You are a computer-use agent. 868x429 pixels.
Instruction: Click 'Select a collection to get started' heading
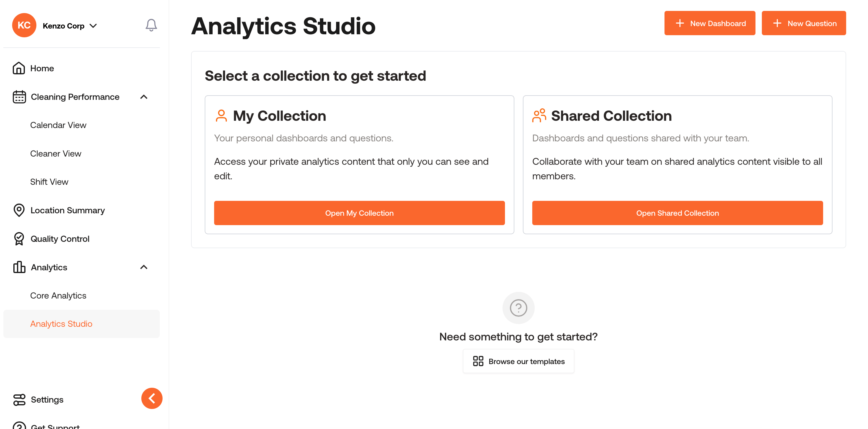click(x=315, y=76)
